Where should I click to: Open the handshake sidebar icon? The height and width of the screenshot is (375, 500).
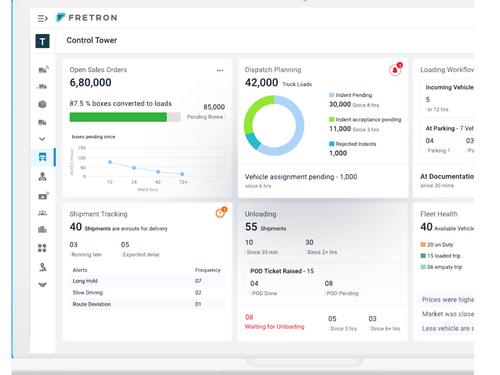[x=42, y=285]
